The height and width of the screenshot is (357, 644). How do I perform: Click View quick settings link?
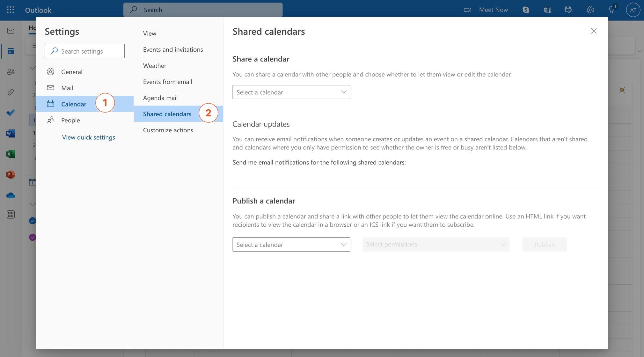(89, 137)
